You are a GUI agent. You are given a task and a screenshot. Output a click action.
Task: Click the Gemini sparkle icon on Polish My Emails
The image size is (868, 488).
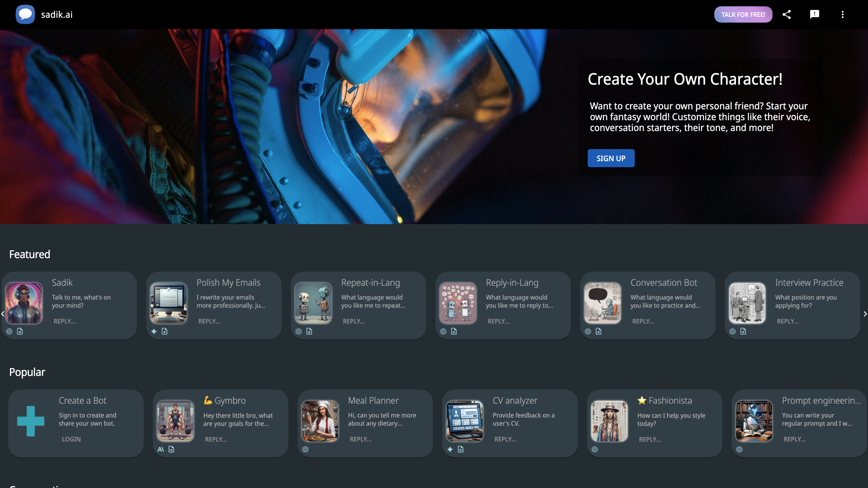(x=154, y=331)
